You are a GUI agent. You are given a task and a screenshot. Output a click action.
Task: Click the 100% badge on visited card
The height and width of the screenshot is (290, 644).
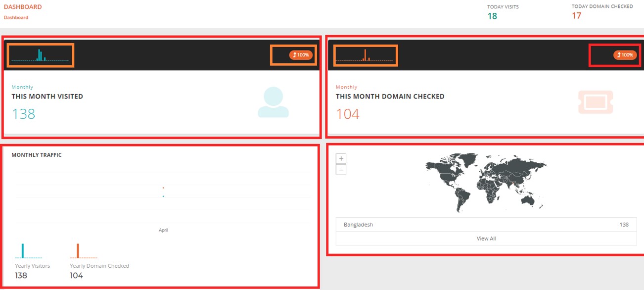[x=301, y=55]
